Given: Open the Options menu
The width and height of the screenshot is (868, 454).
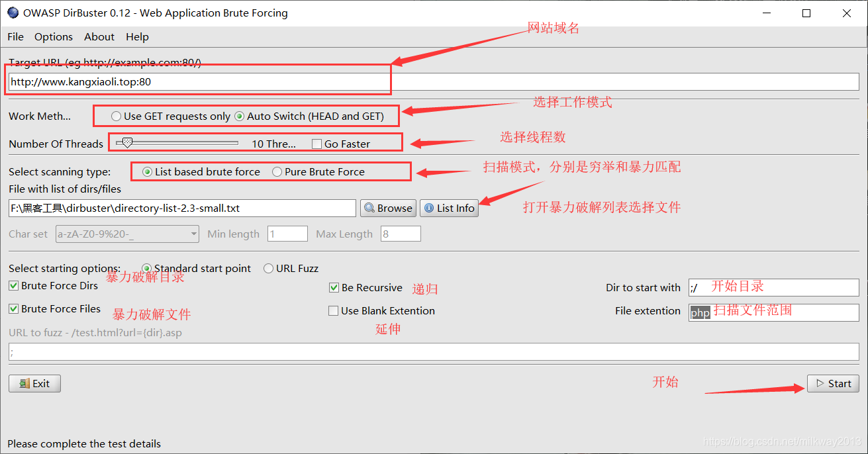Looking at the screenshot, I should pos(54,37).
